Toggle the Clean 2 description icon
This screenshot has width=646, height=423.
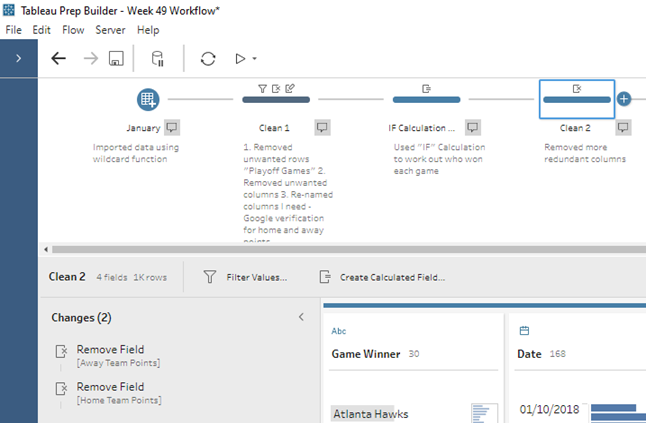622,127
